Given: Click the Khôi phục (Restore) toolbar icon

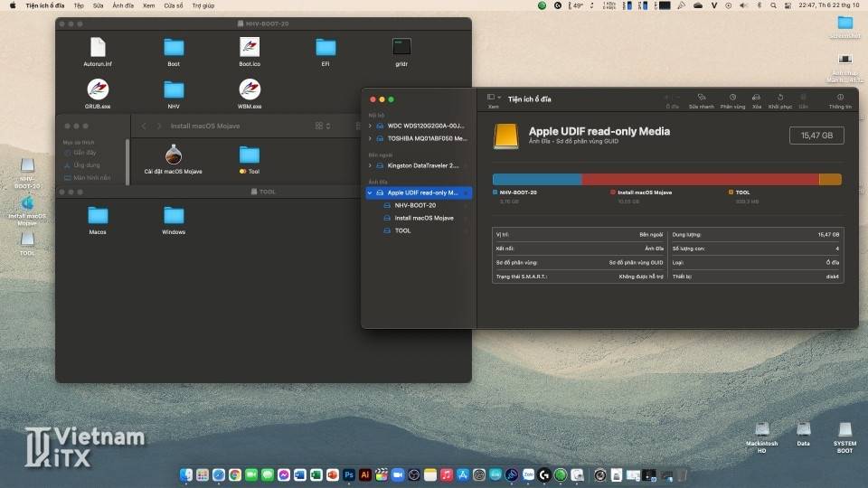Looking at the screenshot, I should click(779, 97).
